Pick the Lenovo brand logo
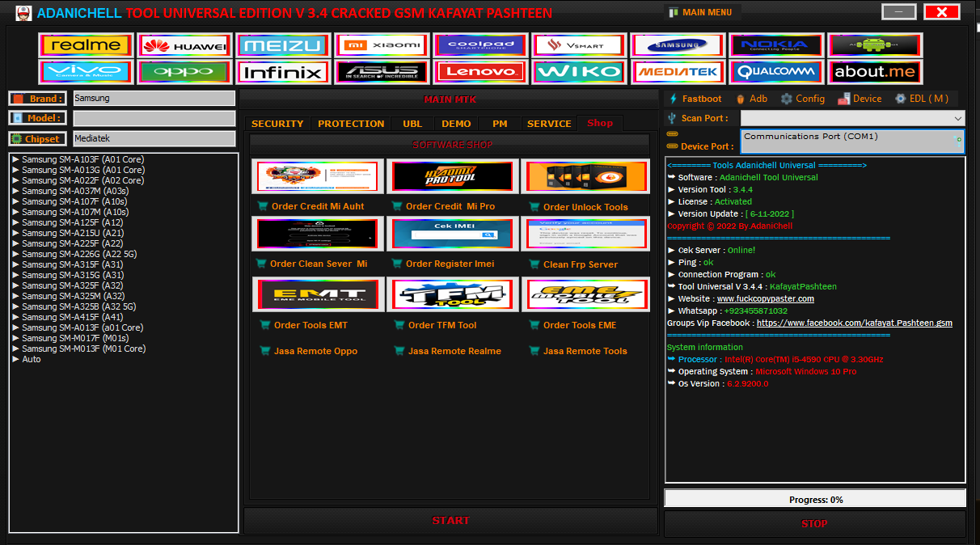Viewport: 980px width, 545px height. tap(480, 72)
